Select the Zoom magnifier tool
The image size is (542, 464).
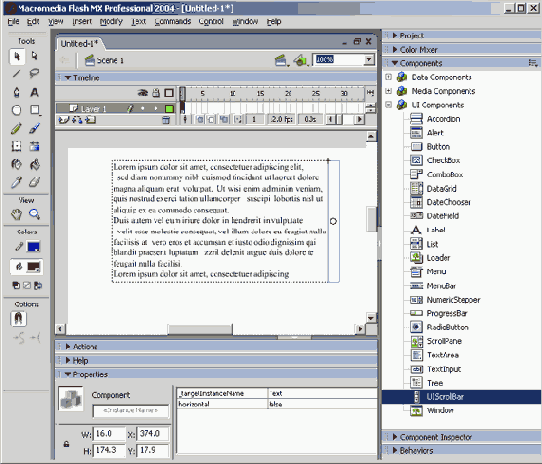point(34,214)
